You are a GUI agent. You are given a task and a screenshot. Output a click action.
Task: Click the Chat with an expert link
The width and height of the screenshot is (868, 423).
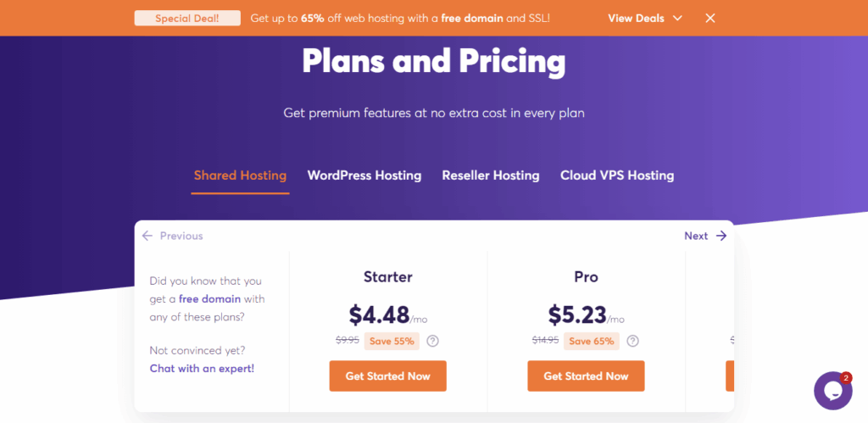[202, 368]
